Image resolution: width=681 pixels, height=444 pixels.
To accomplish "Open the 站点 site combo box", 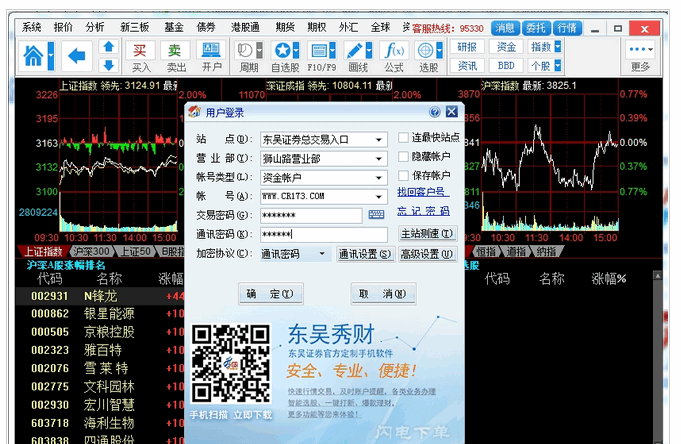I will (x=324, y=139).
